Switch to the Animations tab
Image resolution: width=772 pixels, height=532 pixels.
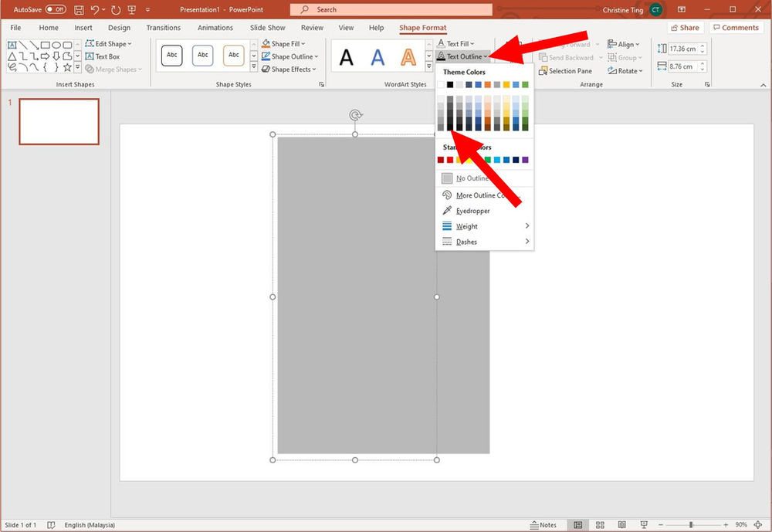215,27
